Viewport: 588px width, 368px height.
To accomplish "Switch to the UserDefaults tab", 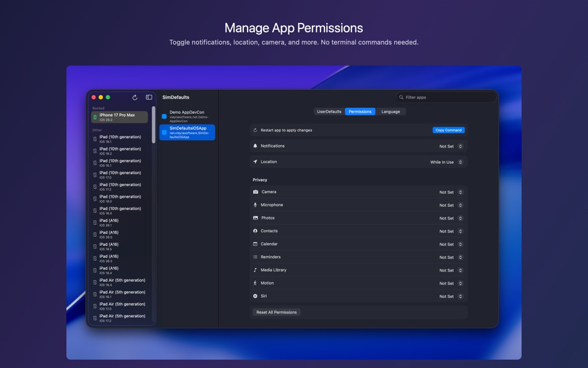I will 328,112.
